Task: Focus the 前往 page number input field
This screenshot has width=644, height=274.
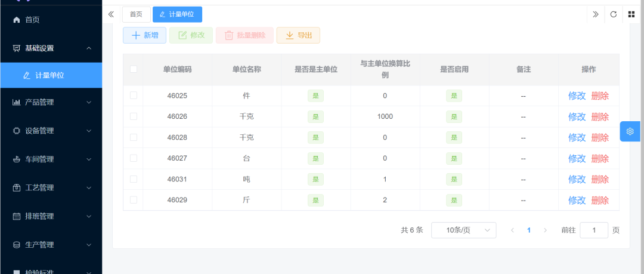Action: (x=593, y=230)
